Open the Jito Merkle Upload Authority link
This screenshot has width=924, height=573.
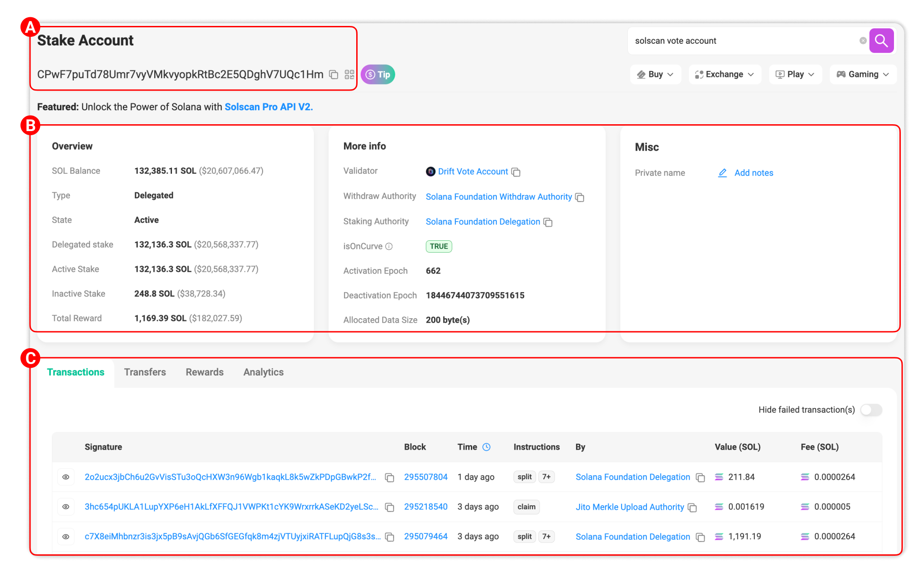pyautogui.click(x=630, y=507)
